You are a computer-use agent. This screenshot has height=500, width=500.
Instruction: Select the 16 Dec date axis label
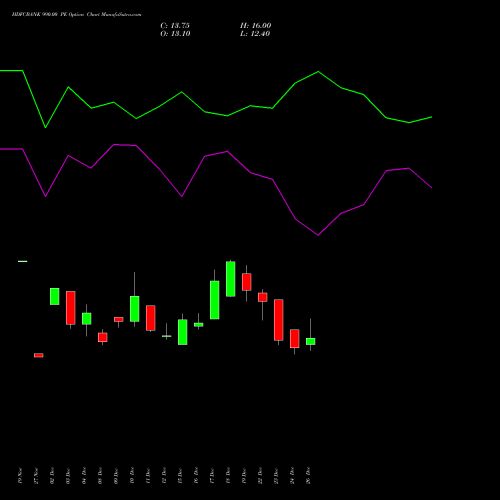click(x=196, y=476)
